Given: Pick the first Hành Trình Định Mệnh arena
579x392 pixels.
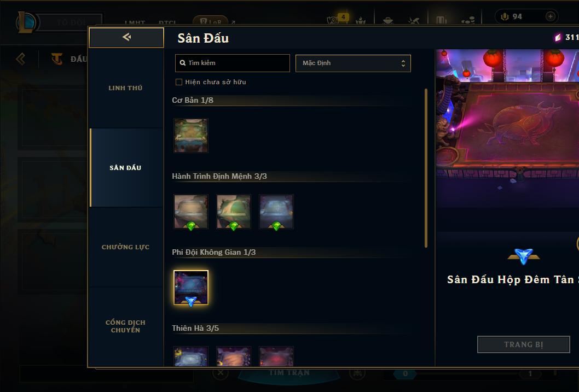Looking at the screenshot, I should (x=191, y=212).
